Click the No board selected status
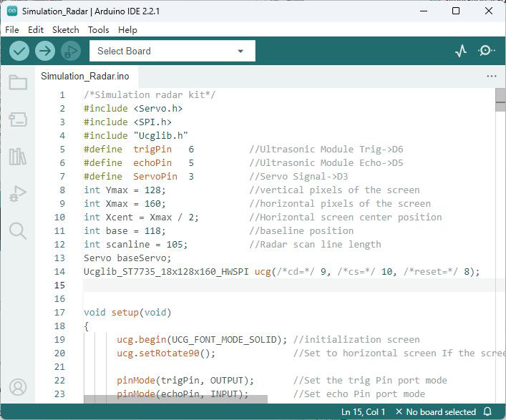The height and width of the screenshot is (420, 506). click(436, 411)
